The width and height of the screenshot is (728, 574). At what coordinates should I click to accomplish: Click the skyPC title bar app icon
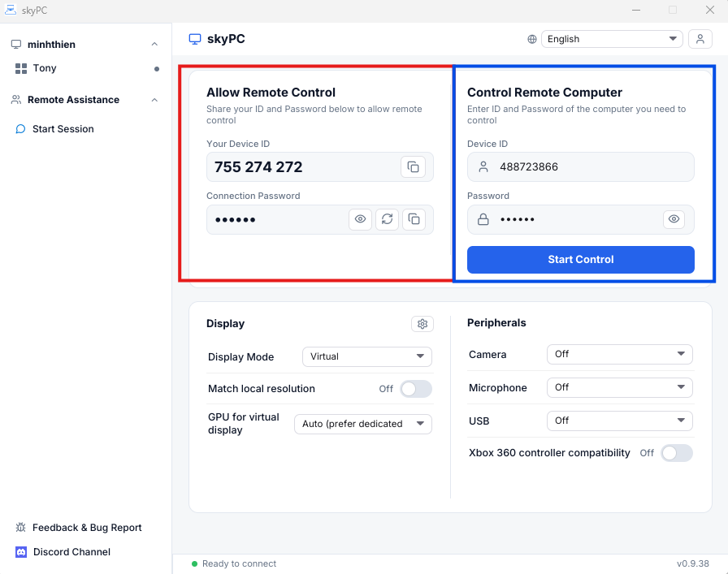(11, 10)
